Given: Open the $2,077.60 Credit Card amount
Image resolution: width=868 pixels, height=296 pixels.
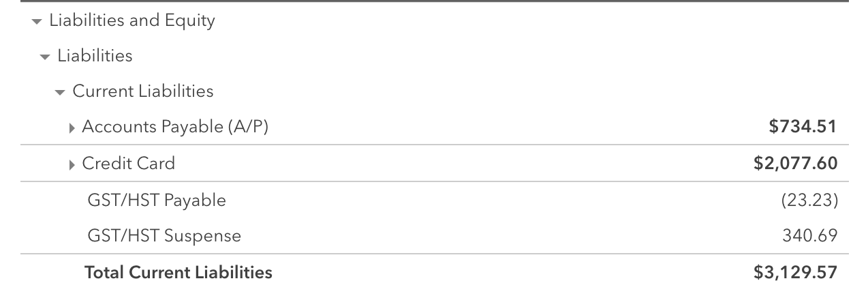Looking at the screenshot, I should [x=795, y=164].
